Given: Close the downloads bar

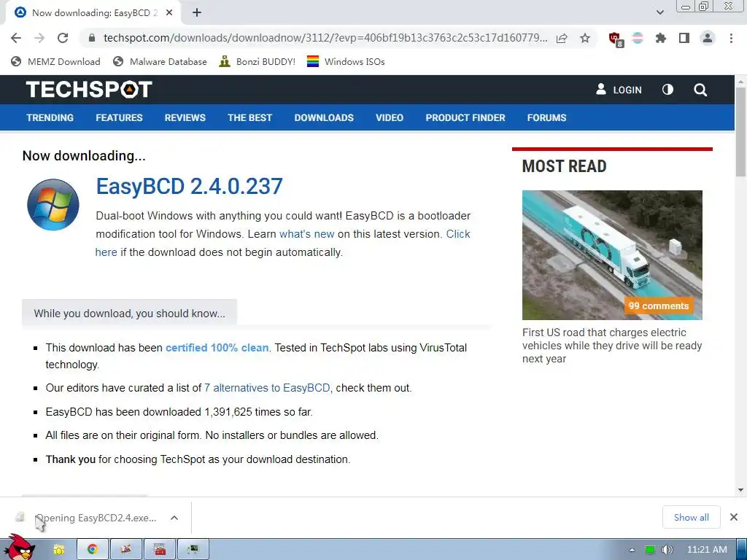Looking at the screenshot, I should 734,517.
